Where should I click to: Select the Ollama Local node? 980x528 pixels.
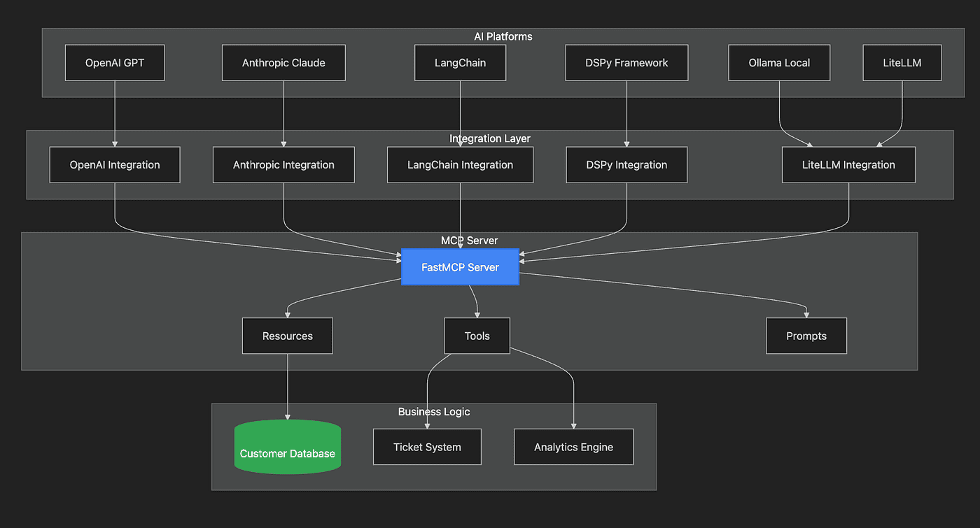click(779, 63)
